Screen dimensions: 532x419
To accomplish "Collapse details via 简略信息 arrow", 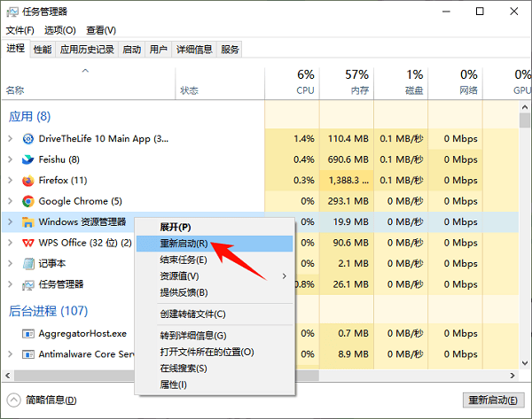I will (x=14, y=400).
